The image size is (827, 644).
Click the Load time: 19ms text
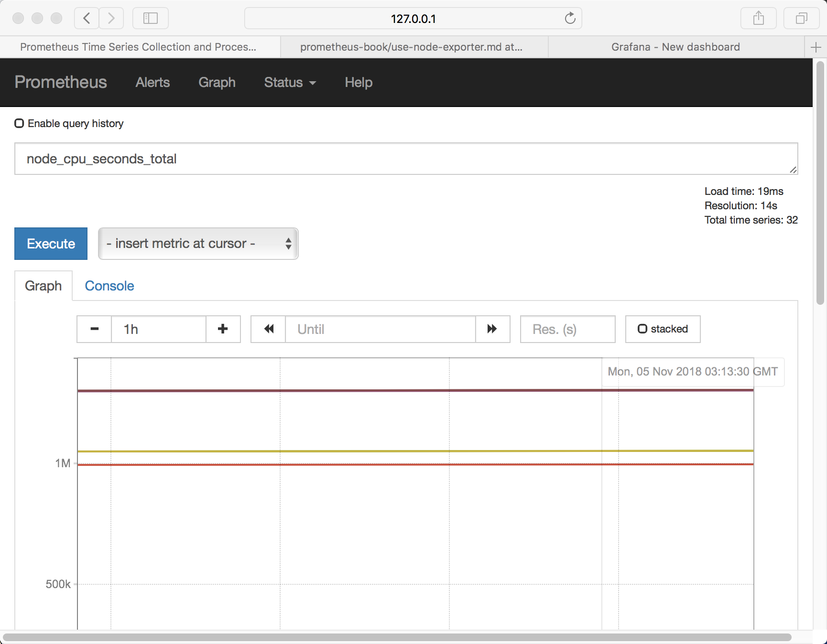744,191
